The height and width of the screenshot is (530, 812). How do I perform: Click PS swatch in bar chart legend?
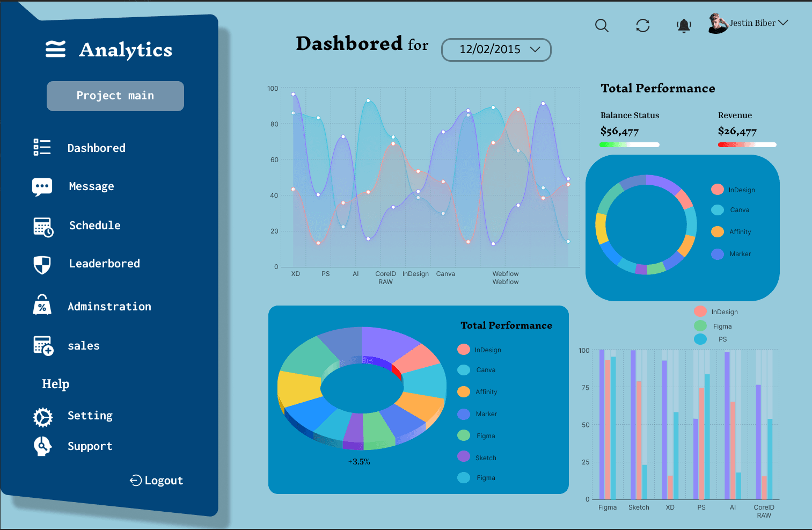700,339
